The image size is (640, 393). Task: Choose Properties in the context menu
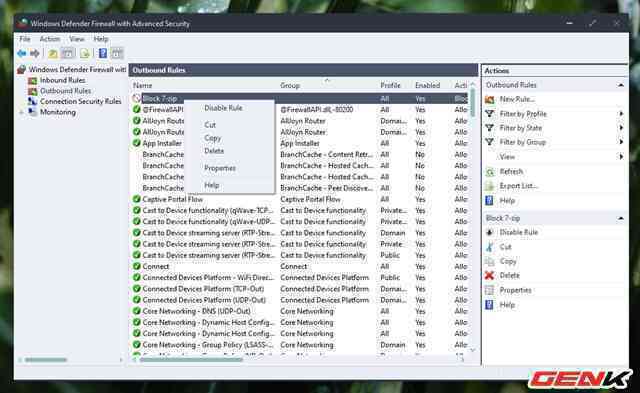[x=220, y=168]
